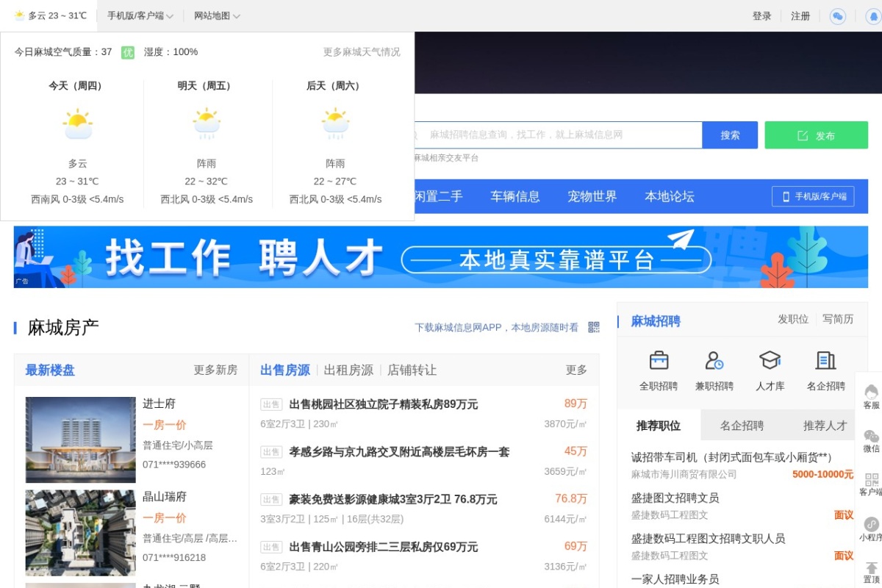Click the 发职位 link
The width and height of the screenshot is (882, 588).
click(793, 319)
